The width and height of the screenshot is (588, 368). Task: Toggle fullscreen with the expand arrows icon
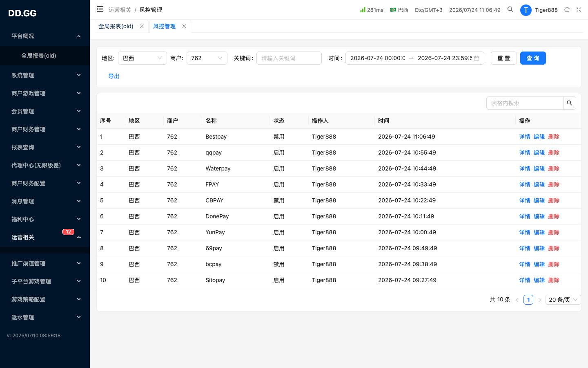click(579, 9)
